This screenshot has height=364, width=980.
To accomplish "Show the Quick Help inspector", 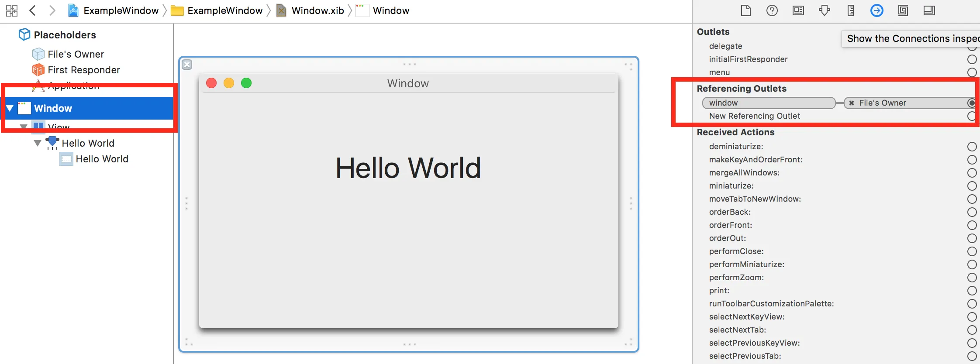I will [772, 10].
